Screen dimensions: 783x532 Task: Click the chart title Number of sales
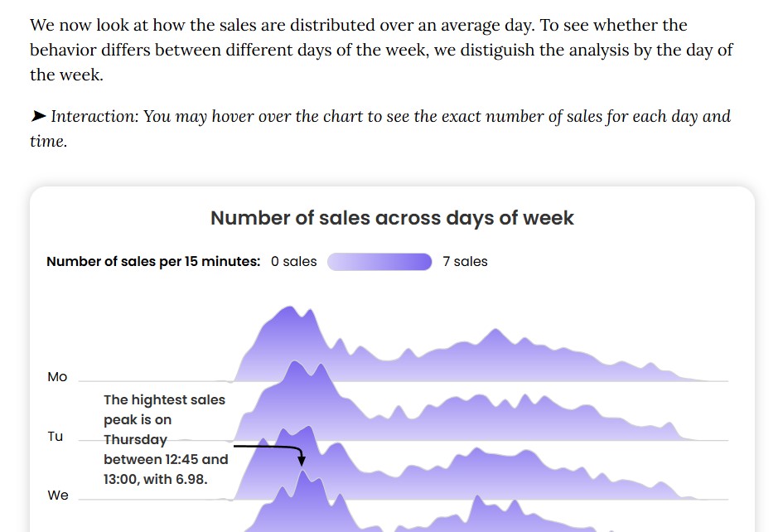pyautogui.click(x=392, y=218)
